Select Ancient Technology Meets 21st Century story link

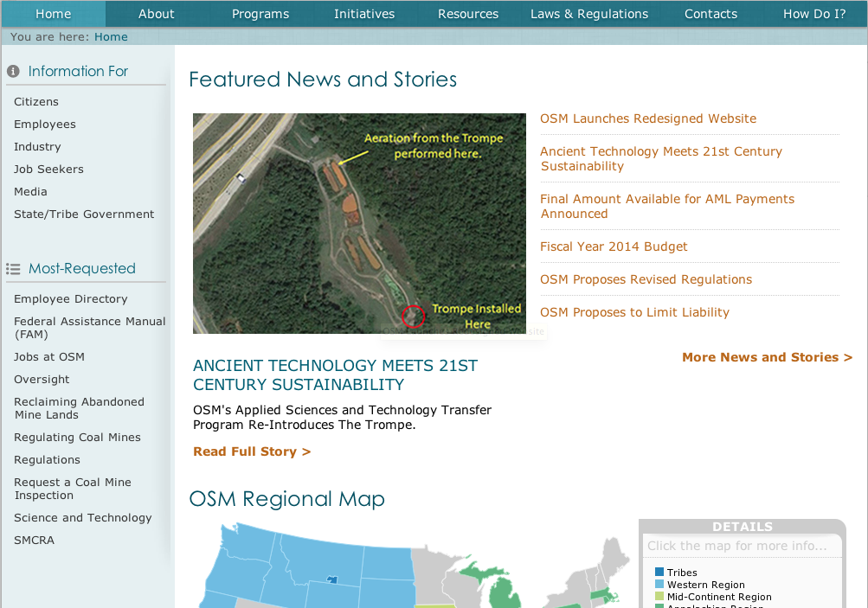[661, 159]
